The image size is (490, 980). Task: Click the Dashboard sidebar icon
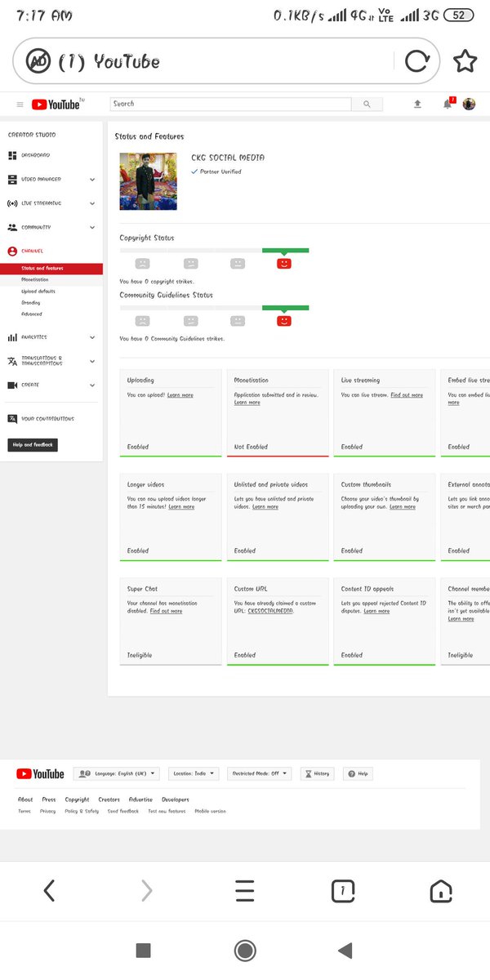pos(12,155)
